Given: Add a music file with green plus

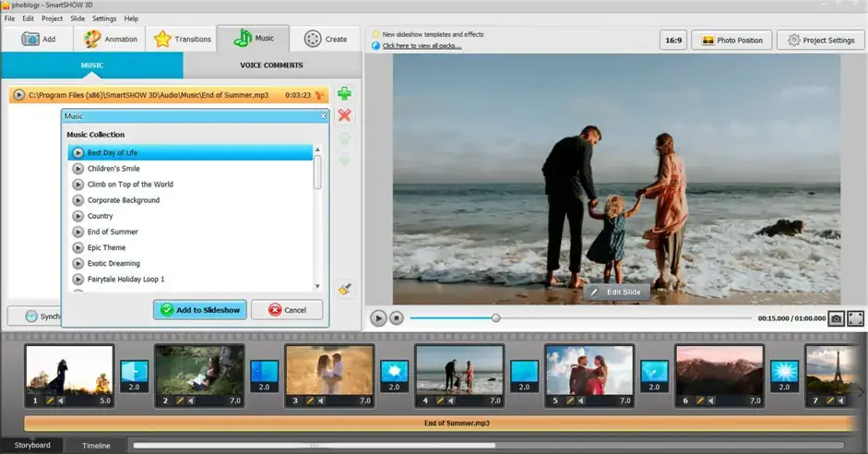Looking at the screenshot, I should [344, 93].
